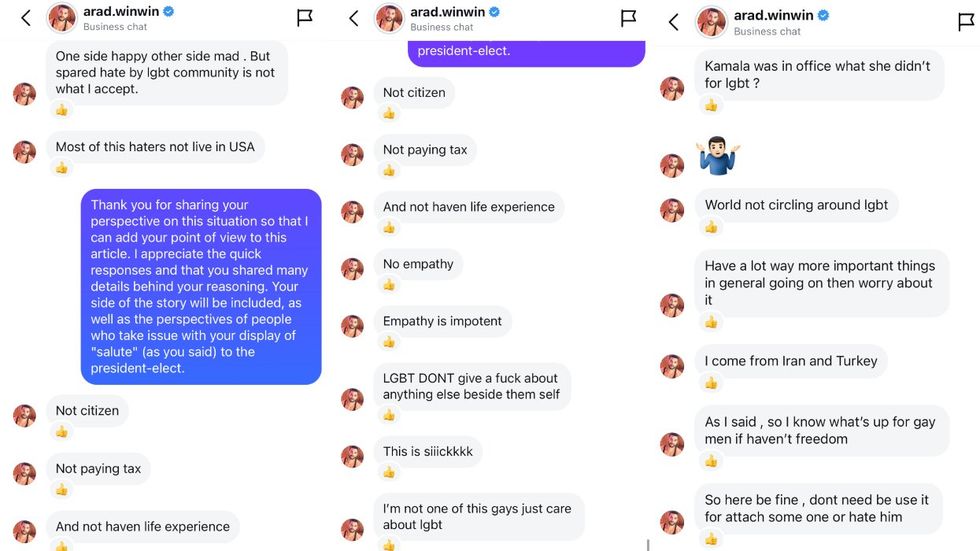Tap the blue "Thank you for sharing" message bubble

pos(201,287)
